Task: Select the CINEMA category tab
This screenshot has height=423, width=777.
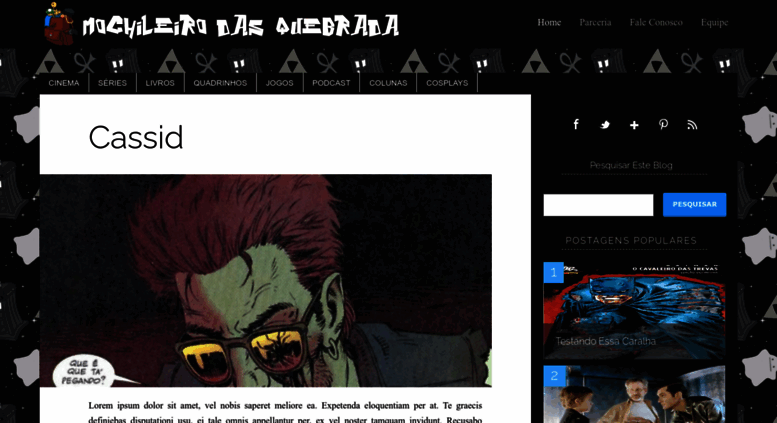Action: point(64,83)
